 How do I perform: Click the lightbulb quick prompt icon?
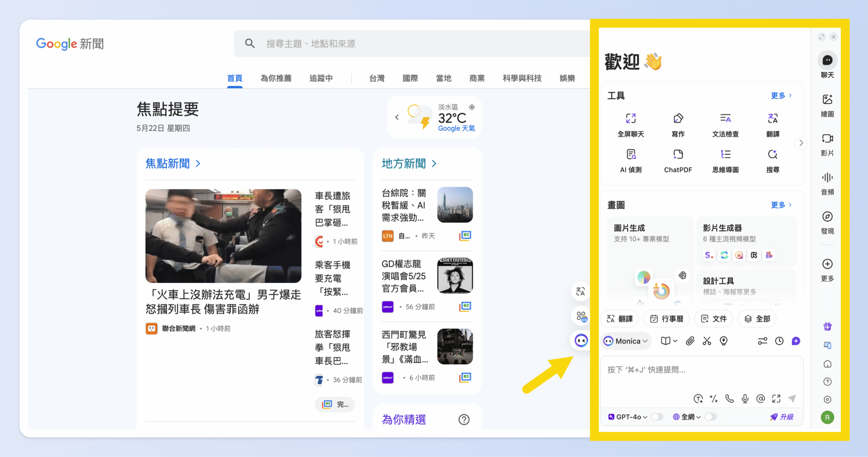click(x=724, y=341)
